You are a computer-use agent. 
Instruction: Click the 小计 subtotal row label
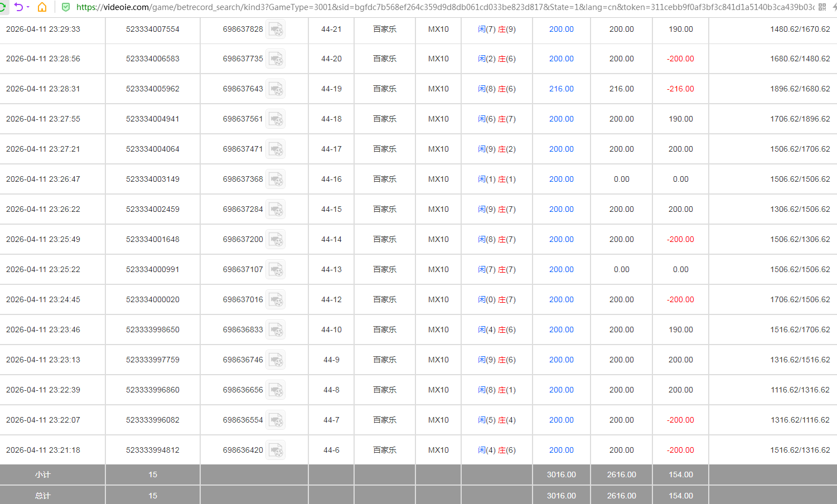(43, 474)
